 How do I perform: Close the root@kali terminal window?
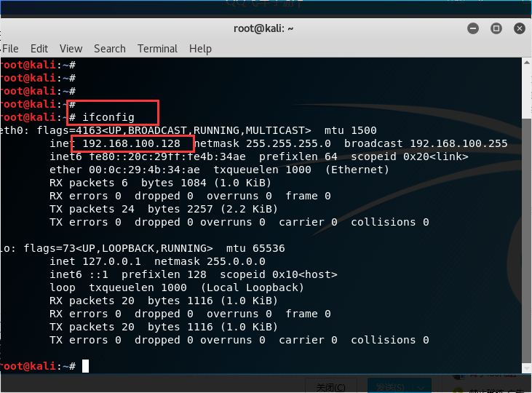pyautogui.click(x=520, y=28)
